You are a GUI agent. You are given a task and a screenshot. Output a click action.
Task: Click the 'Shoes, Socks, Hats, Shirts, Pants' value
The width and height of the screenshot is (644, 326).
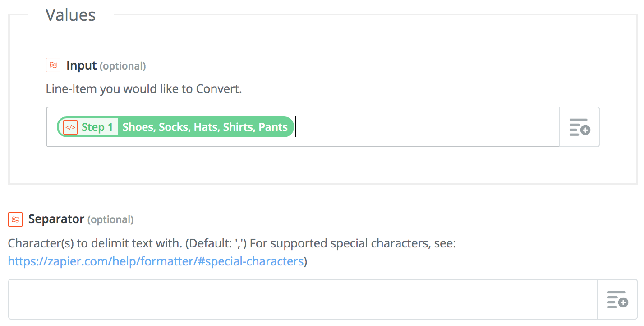click(205, 127)
